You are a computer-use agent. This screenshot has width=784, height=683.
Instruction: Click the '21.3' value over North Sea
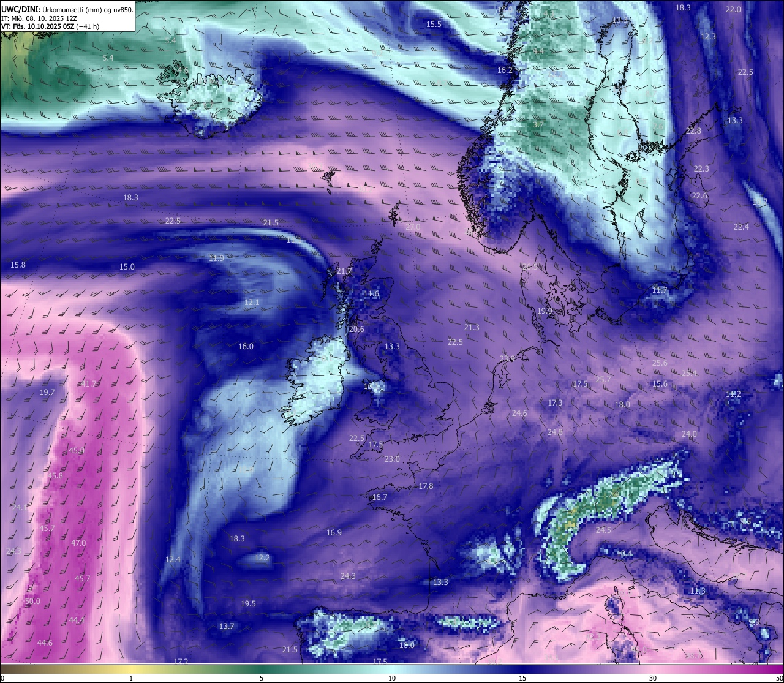click(x=472, y=328)
